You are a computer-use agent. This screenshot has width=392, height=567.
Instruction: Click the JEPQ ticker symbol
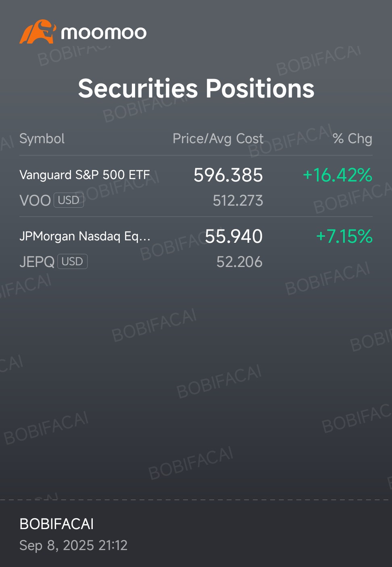coord(37,262)
